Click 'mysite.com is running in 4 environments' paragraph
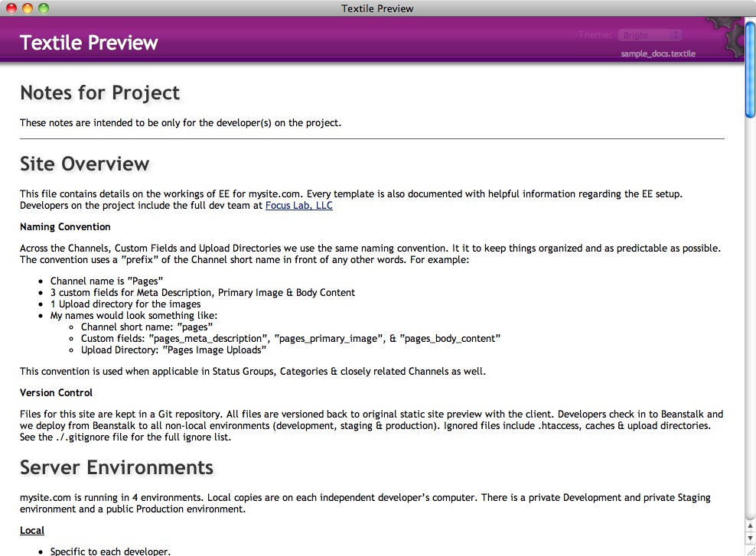 [x=365, y=503]
